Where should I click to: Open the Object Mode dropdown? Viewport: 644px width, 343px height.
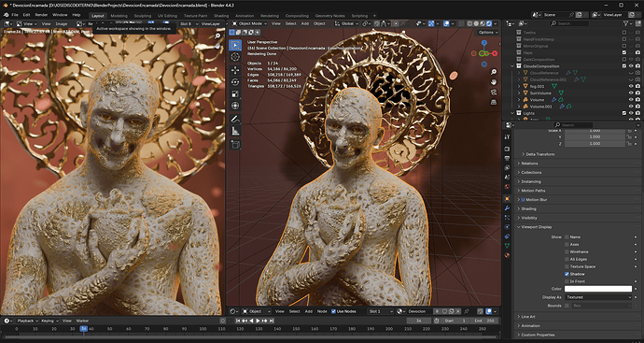(x=251, y=24)
